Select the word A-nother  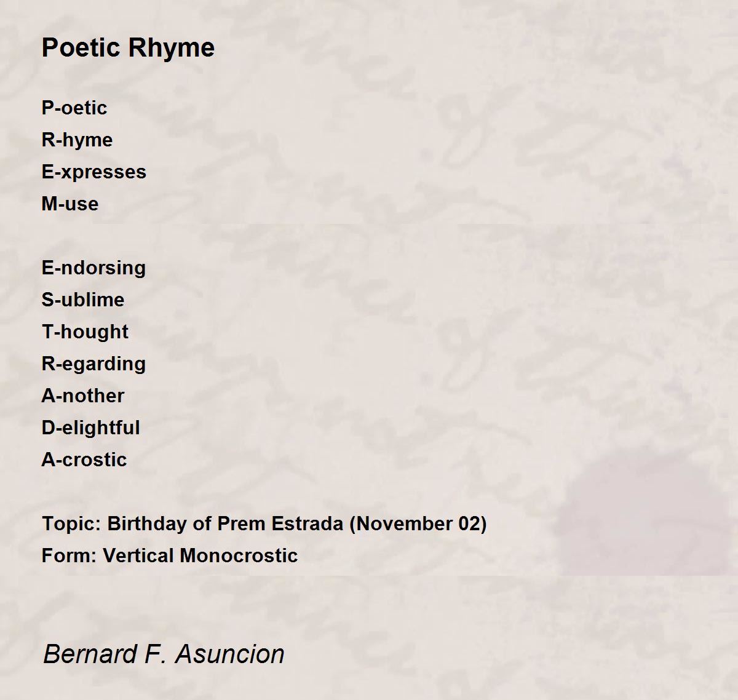[83, 396]
